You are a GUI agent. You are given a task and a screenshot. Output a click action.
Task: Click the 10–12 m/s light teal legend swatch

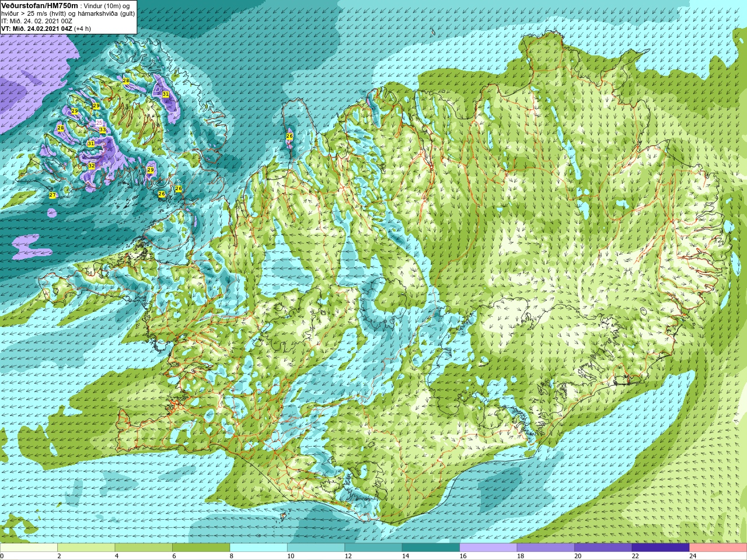click(x=316, y=548)
